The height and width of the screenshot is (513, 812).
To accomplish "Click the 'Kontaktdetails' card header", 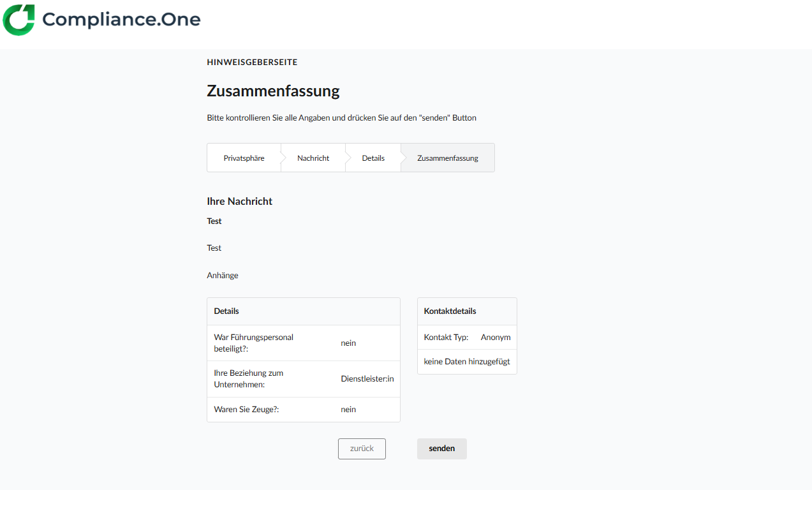I will [x=467, y=311].
